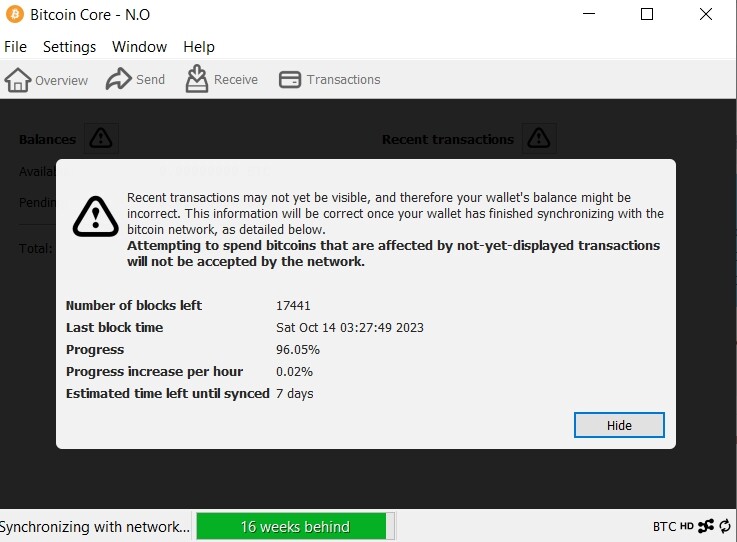The height and width of the screenshot is (542, 737).
Task: Open the Receive download-tray icon
Action: point(196,79)
